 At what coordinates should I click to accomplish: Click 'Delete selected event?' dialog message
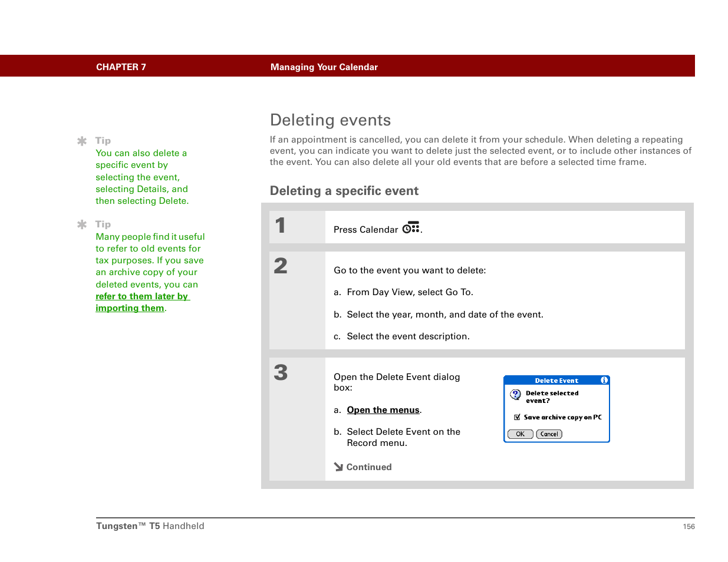[552, 397]
